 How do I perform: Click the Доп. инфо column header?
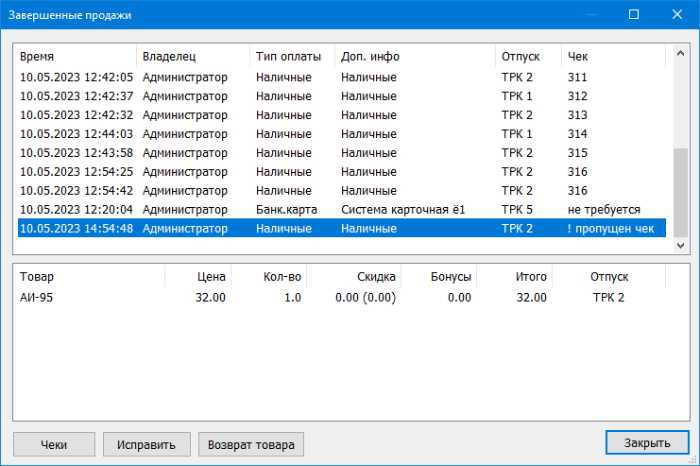click(x=414, y=56)
